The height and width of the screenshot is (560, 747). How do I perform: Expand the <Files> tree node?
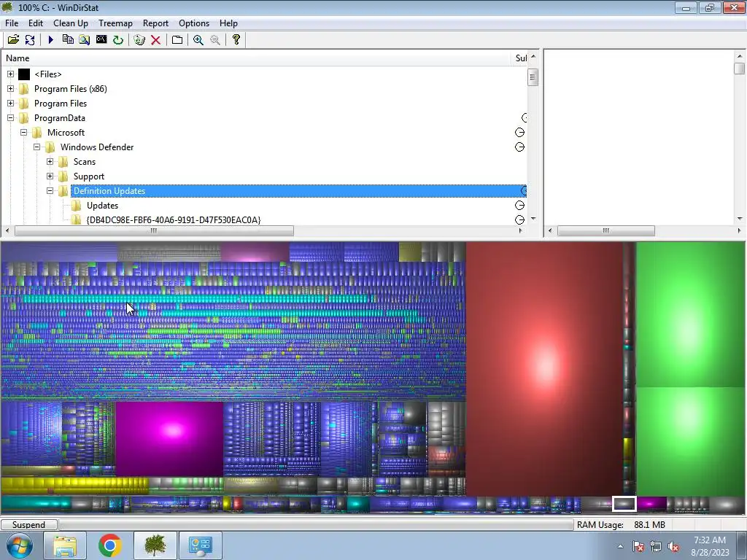click(x=10, y=74)
